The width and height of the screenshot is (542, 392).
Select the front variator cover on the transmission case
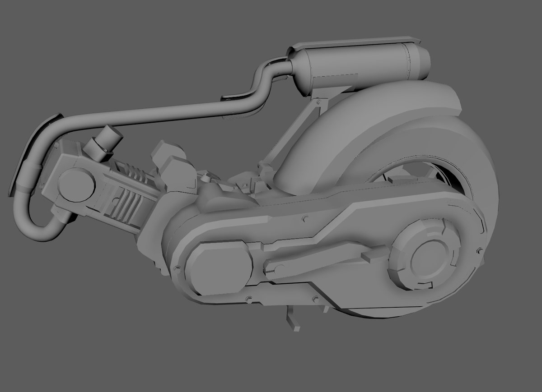[x=220, y=268]
